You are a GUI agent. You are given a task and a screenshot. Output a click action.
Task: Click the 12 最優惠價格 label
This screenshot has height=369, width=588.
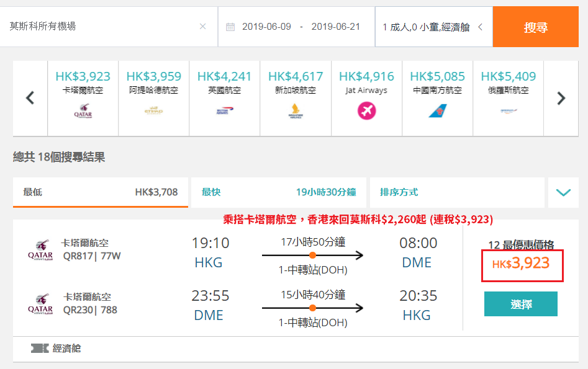coord(521,245)
